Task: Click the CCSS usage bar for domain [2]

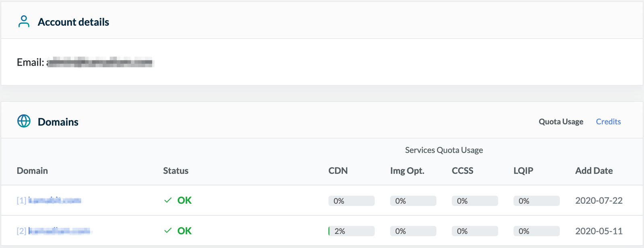Action: tap(475, 231)
